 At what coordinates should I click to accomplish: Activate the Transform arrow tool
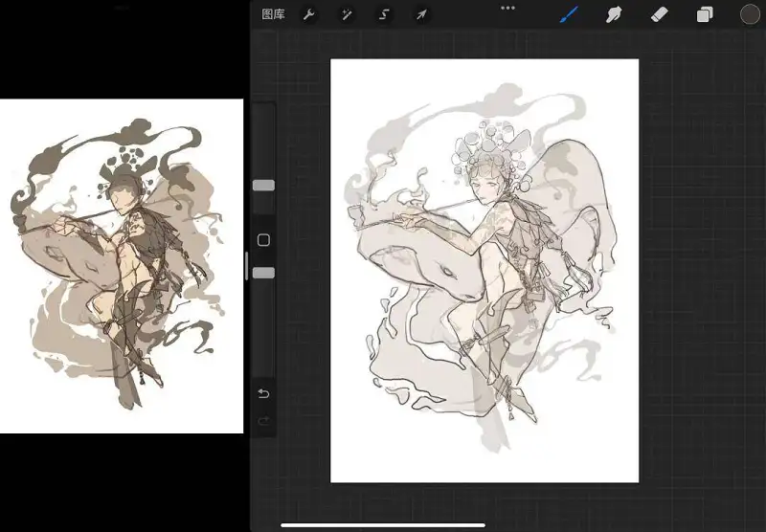(421, 14)
